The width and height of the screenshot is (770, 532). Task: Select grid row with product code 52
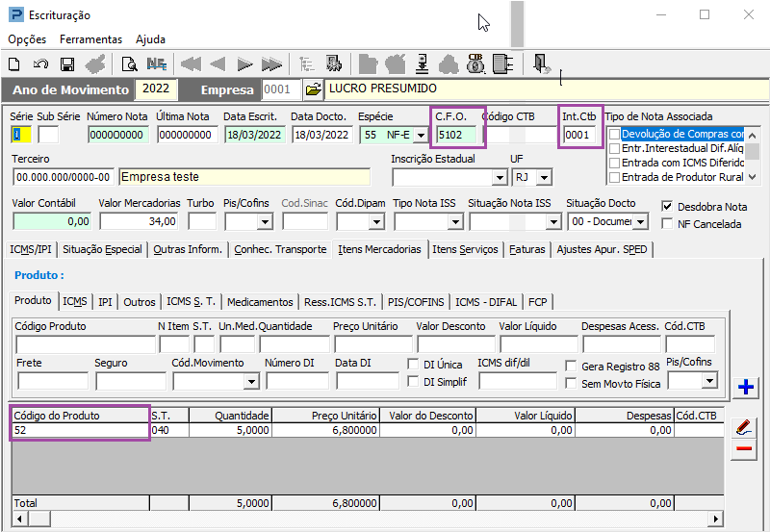click(368, 430)
